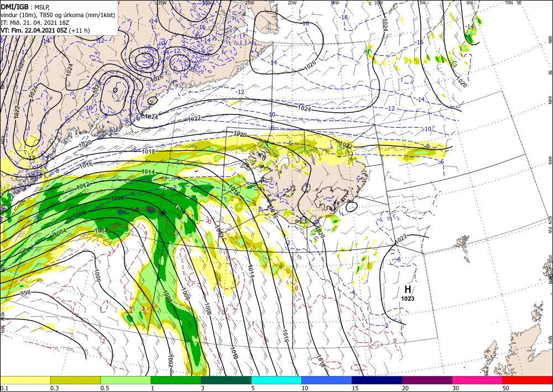Image resolution: width=553 pixels, height=392 pixels.
Task: Click the '30' legend scale value
Action: pos(456,388)
